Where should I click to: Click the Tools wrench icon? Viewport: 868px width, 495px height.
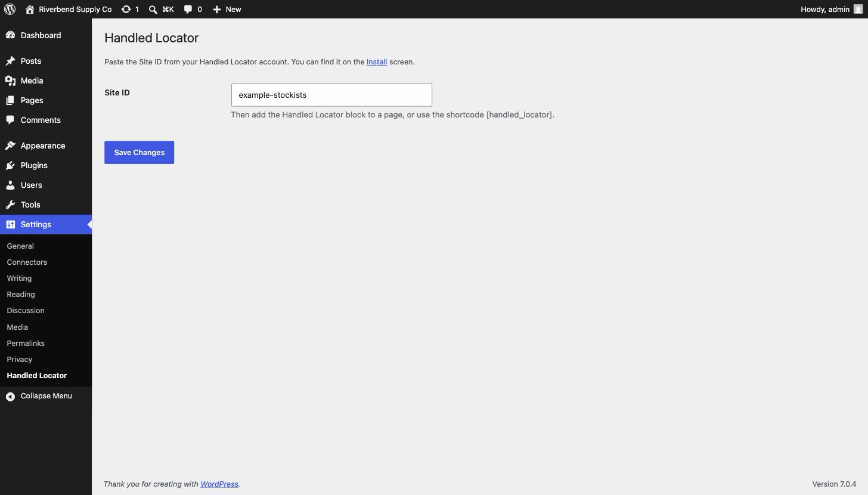tap(10, 205)
